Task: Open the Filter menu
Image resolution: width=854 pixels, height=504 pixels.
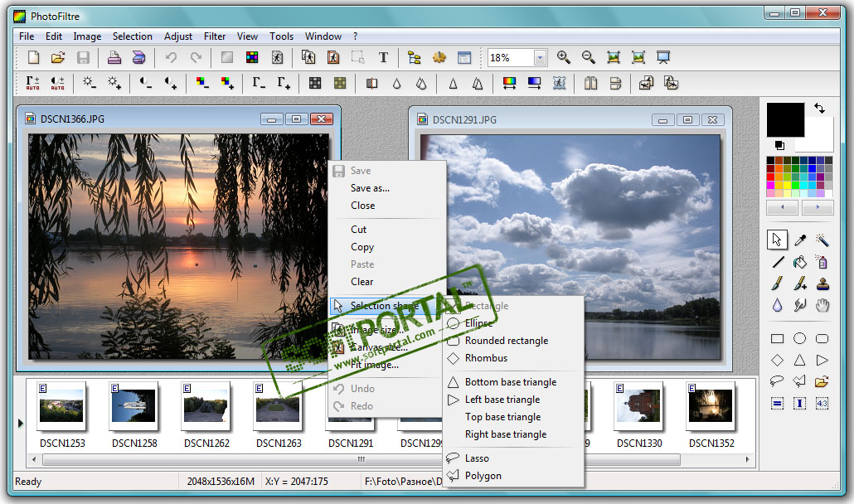Action: 215,36
